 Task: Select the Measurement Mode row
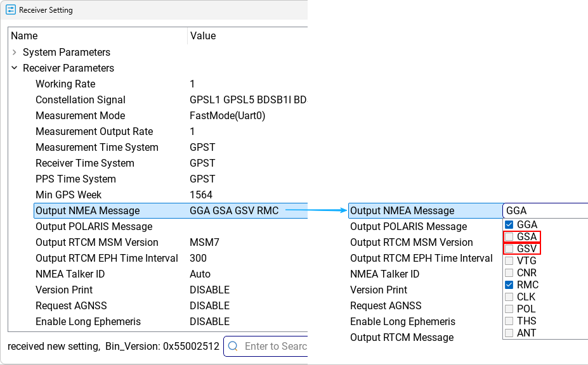tap(80, 115)
